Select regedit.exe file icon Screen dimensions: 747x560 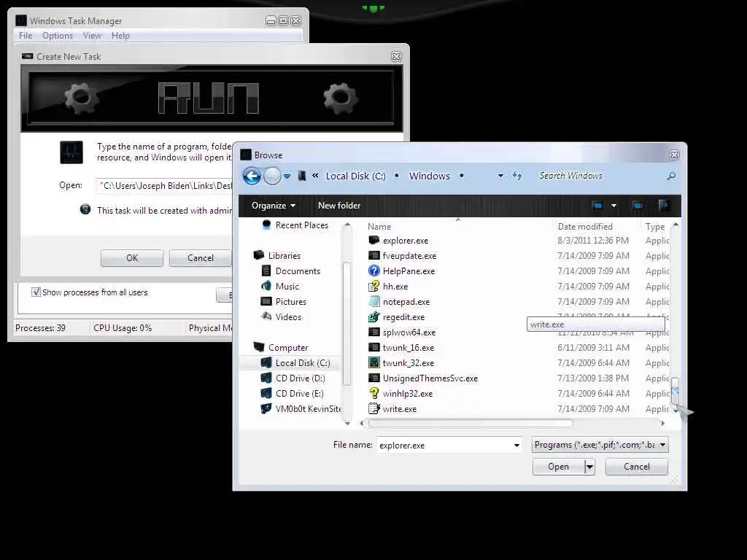[374, 316]
